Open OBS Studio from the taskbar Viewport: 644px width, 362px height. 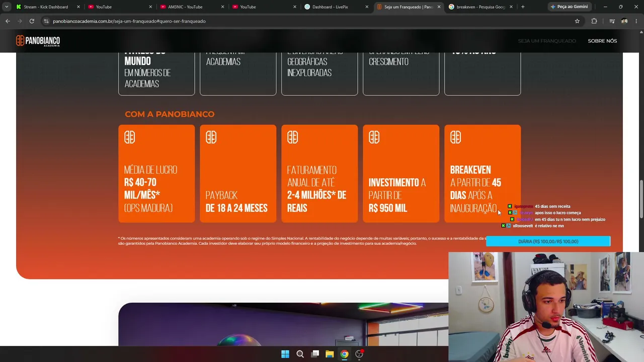click(x=359, y=354)
